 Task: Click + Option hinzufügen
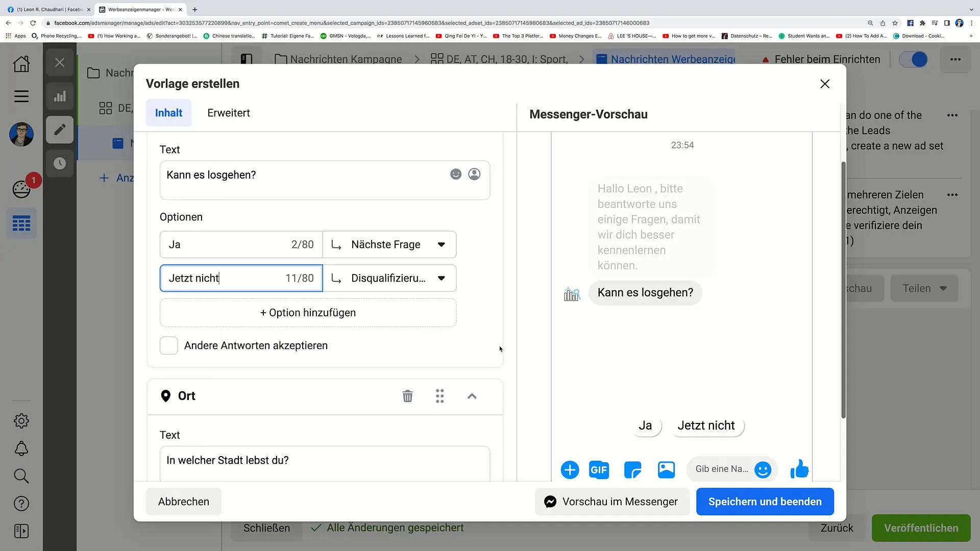[308, 313]
